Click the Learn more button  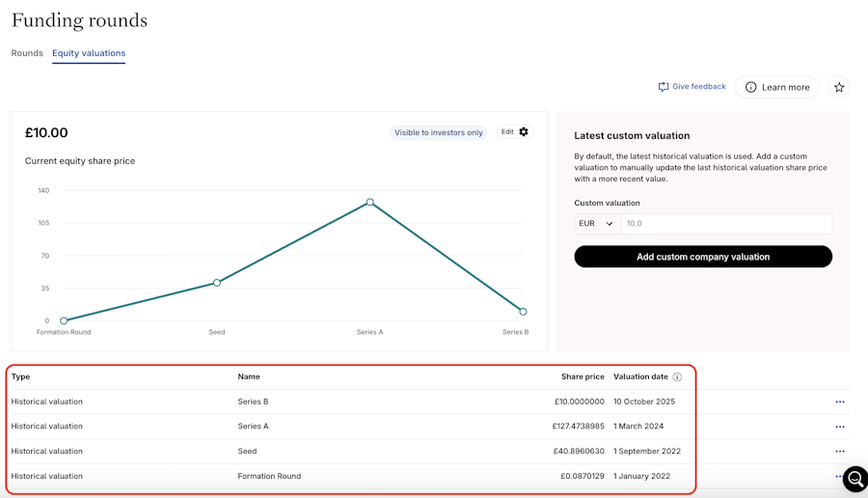[776, 87]
